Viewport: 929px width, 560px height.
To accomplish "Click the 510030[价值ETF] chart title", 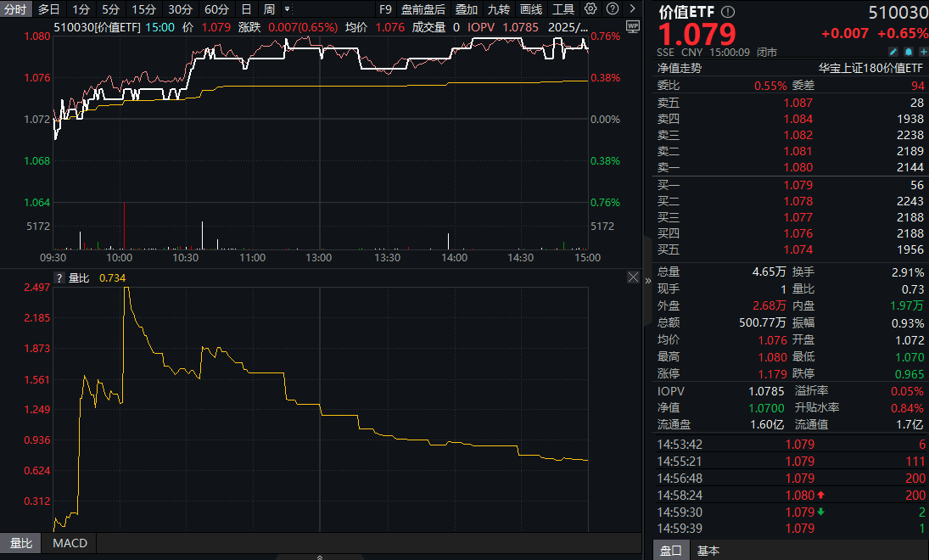I will [x=98, y=27].
